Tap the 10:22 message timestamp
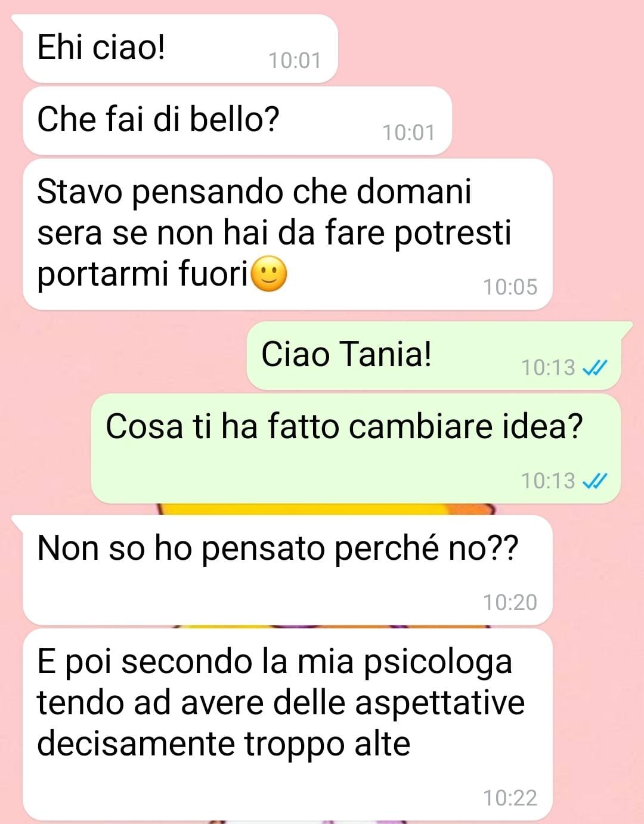Viewport: 644px width, 824px height. [x=510, y=798]
